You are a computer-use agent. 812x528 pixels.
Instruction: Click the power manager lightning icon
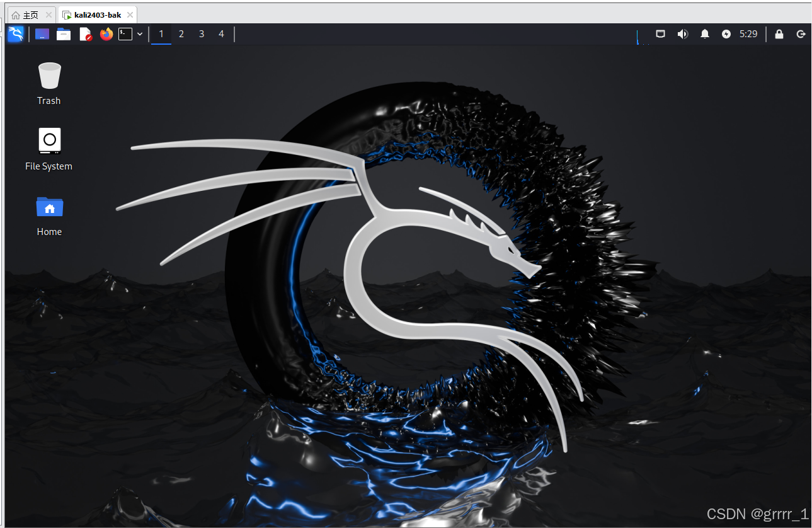tap(726, 34)
